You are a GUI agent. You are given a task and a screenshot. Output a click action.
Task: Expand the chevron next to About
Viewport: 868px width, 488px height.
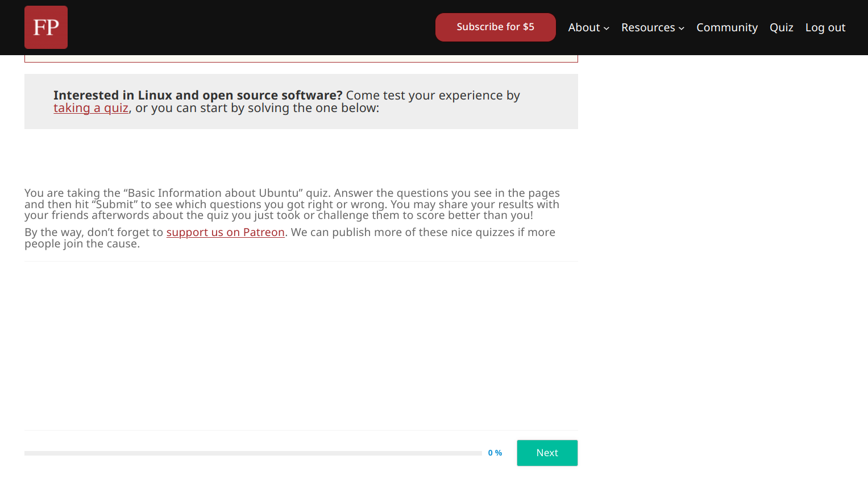pos(607,28)
